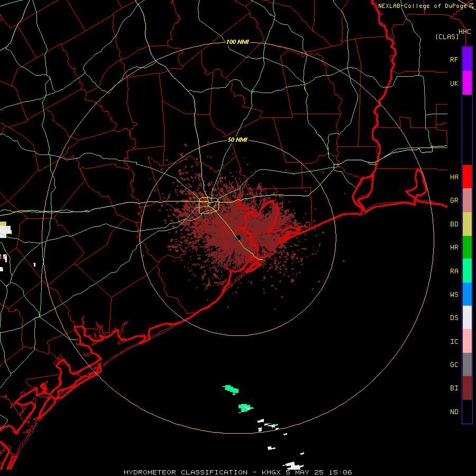The image size is (476, 476).
Task: Click the RA legend label
Action: point(454,271)
